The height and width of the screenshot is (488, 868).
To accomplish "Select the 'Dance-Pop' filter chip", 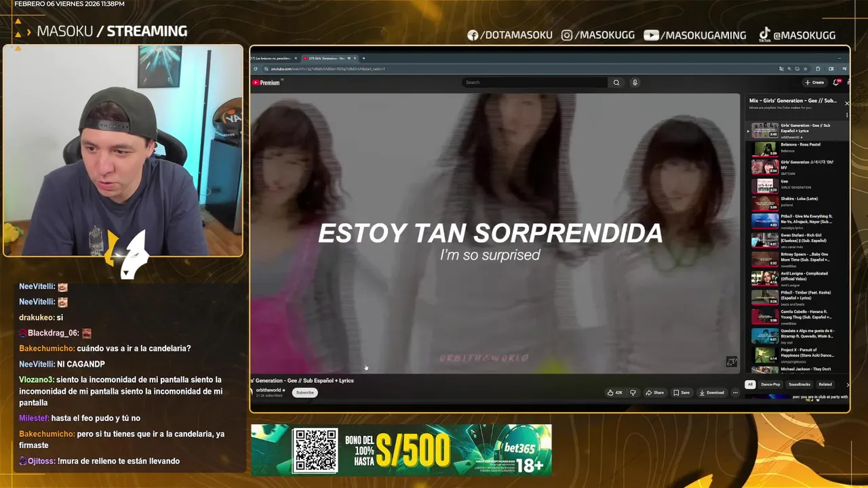I will (x=770, y=384).
